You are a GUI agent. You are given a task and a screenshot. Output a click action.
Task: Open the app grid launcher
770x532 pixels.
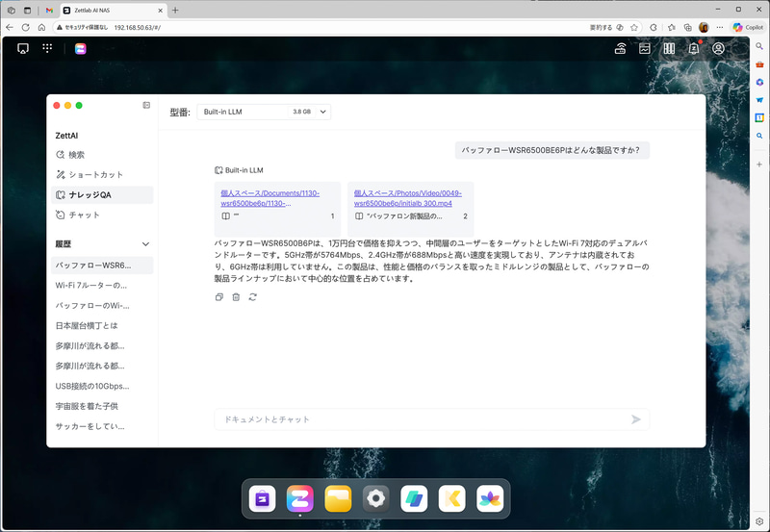[x=47, y=48]
